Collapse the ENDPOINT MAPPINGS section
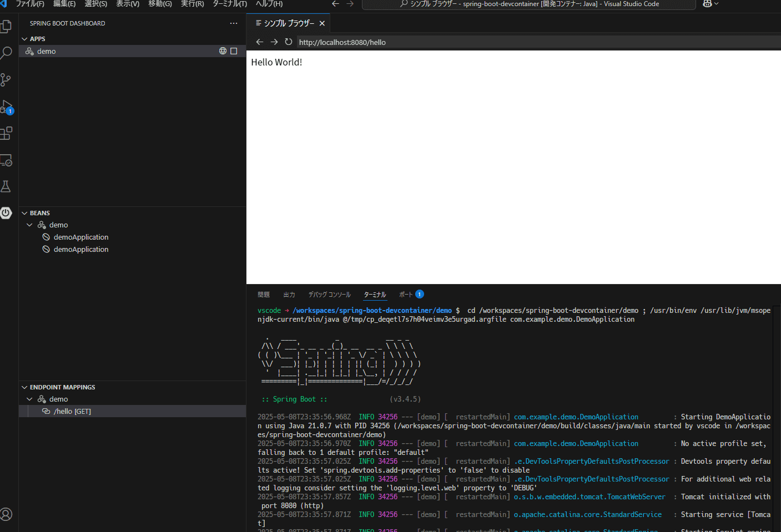781x532 pixels. click(24, 387)
